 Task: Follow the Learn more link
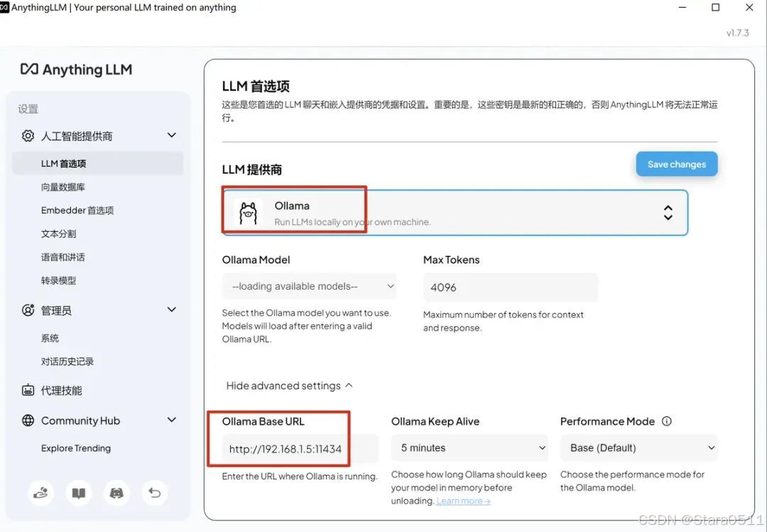pos(463,501)
